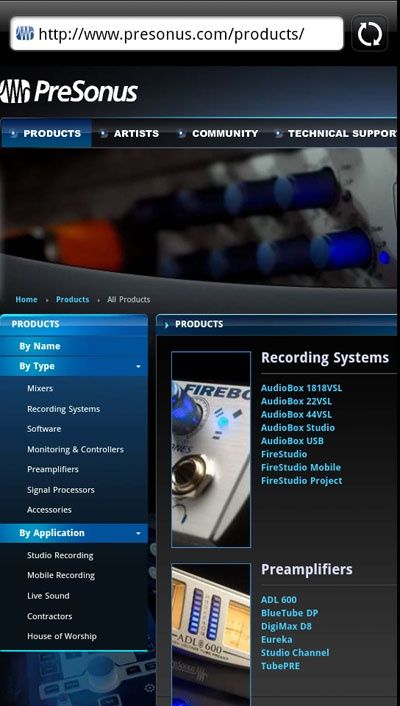The height and width of the screenshot is (706, 400).
Task: Click the bullet icon beside COMMUNITY
Action: (x=182, y=134)
